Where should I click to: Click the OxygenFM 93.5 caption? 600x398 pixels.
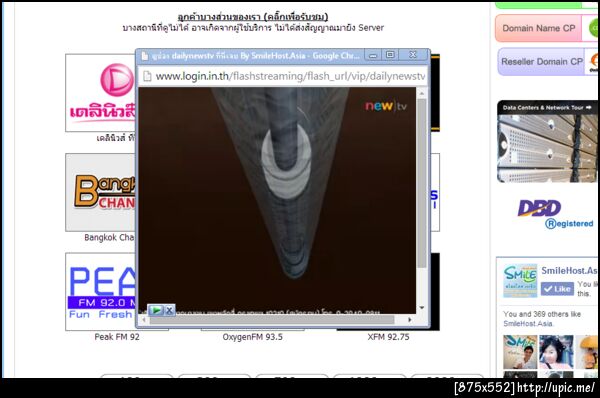(x=253, y=337)
